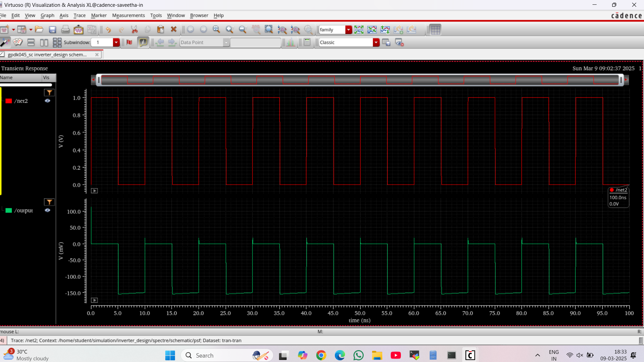This screenshot has width=644, height=362.
Task: Click the red flag marker button
Action: click(129, 42)
